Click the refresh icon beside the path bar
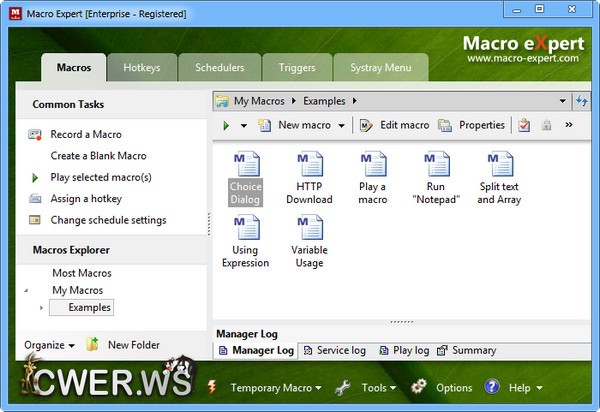 (582, 101)
